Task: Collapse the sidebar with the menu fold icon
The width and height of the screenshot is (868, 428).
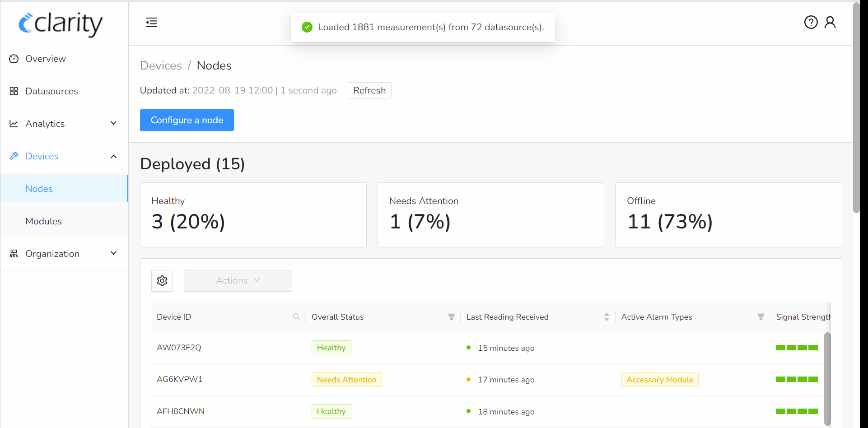Action: [x=151, y=23]
